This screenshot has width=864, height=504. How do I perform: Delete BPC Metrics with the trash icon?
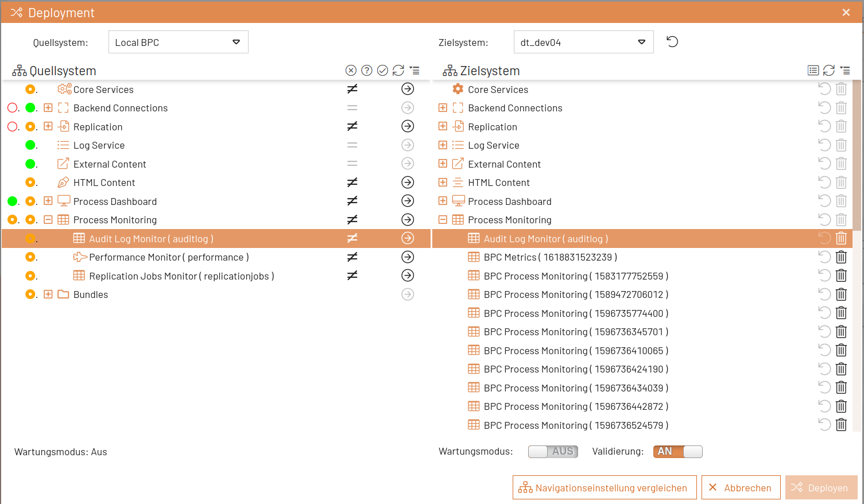pyautogui.click(x=841, y=257)
